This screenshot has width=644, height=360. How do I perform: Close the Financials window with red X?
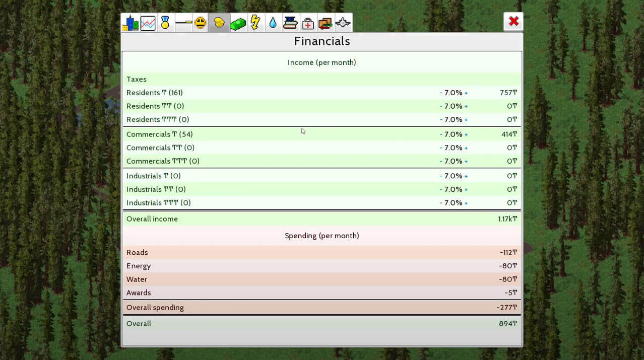(x=513, y=21)
